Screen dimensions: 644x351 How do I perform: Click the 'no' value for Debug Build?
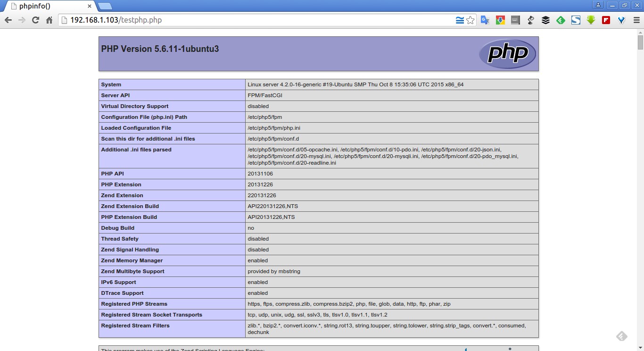pos(251,228)
